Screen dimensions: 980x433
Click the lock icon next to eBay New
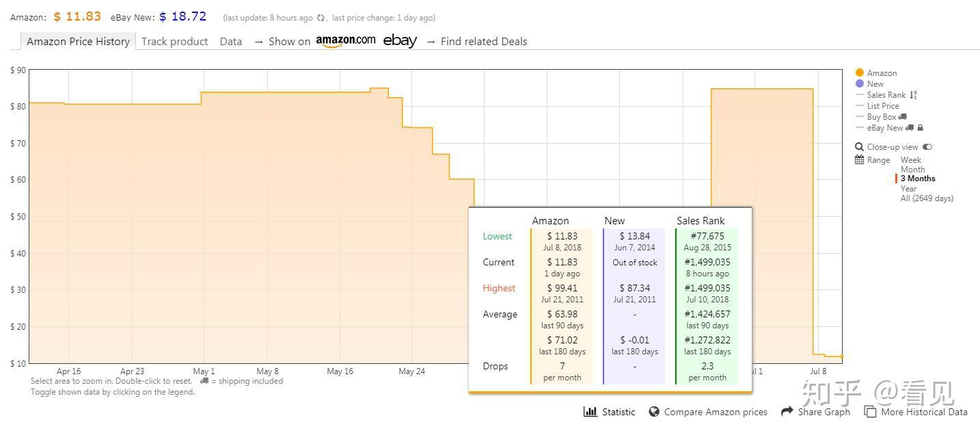(921, 128)
